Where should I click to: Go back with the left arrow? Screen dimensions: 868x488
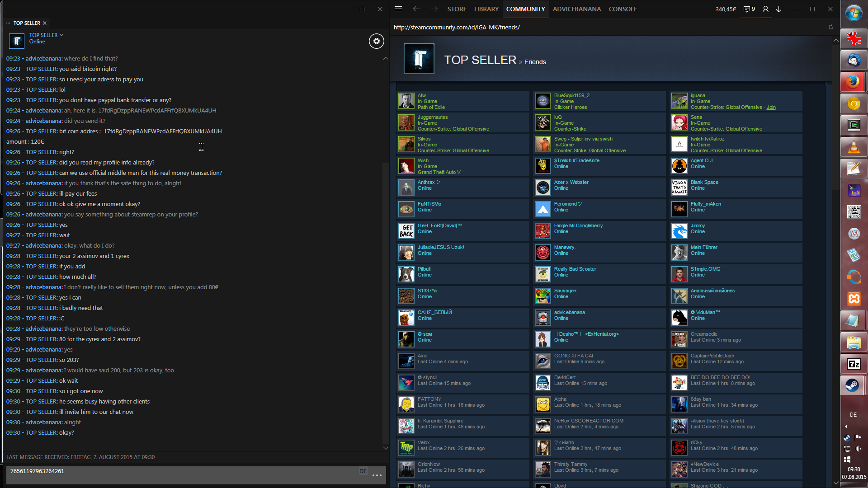[x=416, y=9]
